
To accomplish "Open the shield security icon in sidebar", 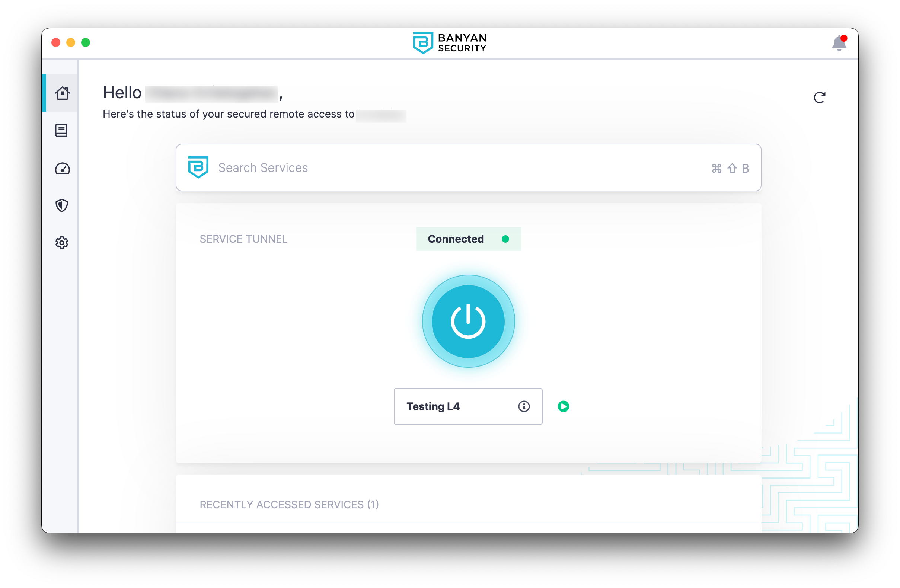I will (62, 205).
